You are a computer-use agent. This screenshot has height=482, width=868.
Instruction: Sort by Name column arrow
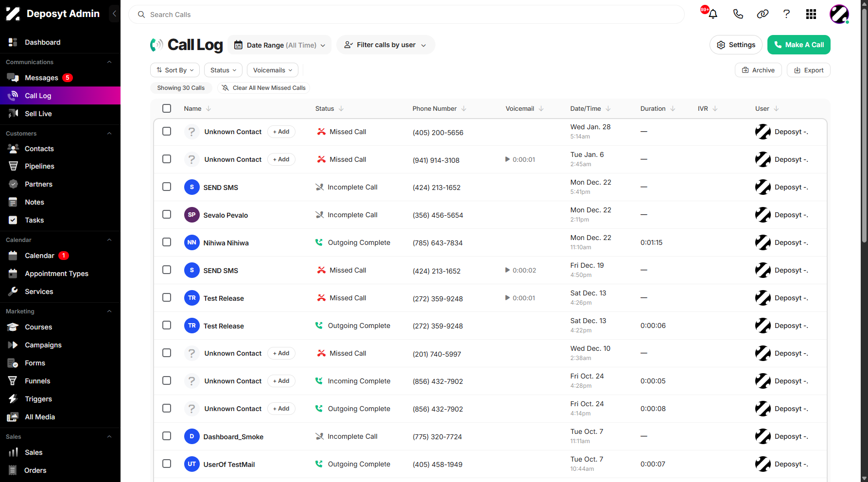coord(208,108)
